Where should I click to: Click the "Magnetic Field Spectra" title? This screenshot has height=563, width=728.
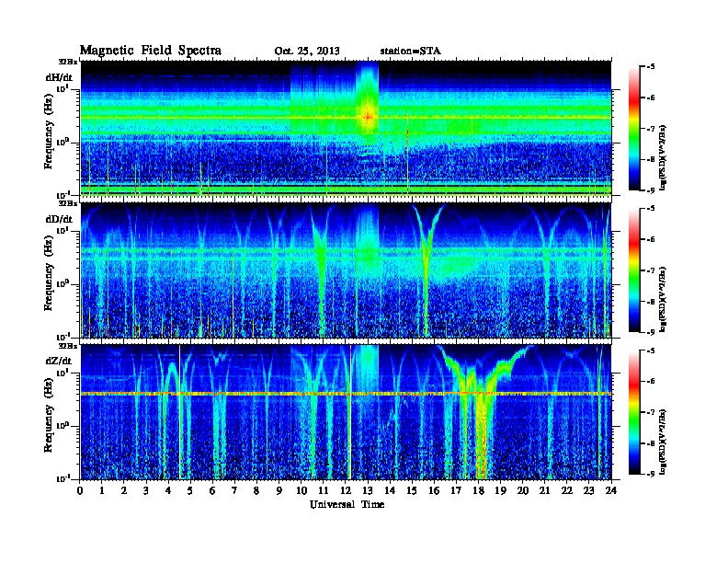point(151,51)
